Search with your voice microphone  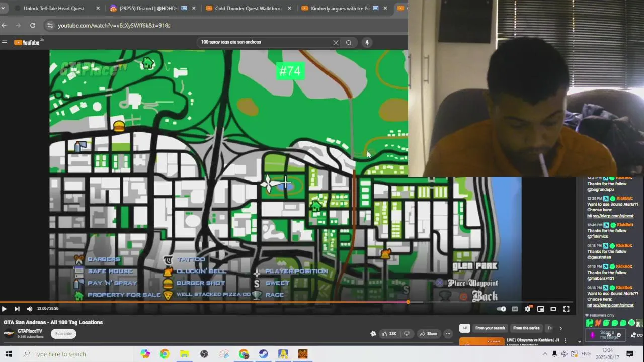click(x=367, y=42)
